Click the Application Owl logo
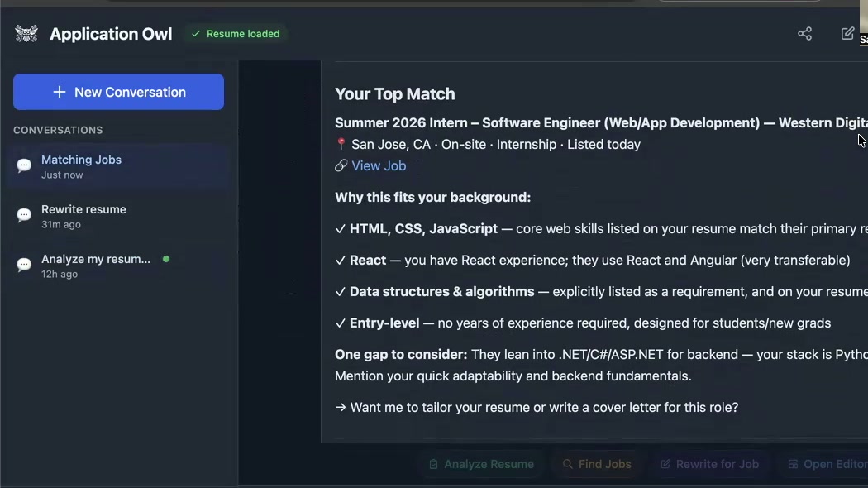Screen dimensions: 868x488 (26, 33)
